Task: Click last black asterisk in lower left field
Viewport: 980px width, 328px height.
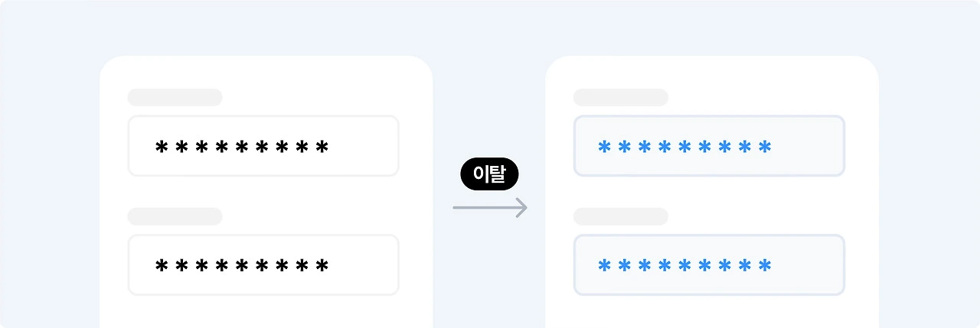Action: 322,265
